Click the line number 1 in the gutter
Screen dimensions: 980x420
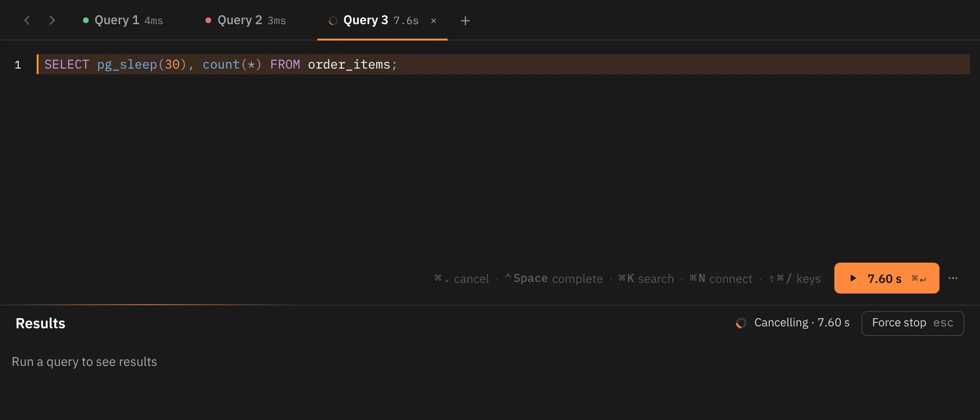(x=18, y=65)
